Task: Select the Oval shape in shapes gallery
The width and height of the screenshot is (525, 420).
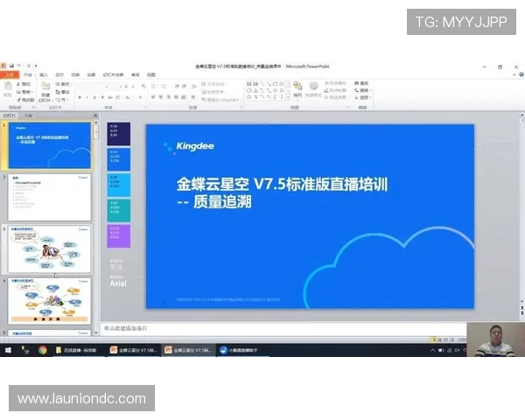Action: click(x=282, y=84)
